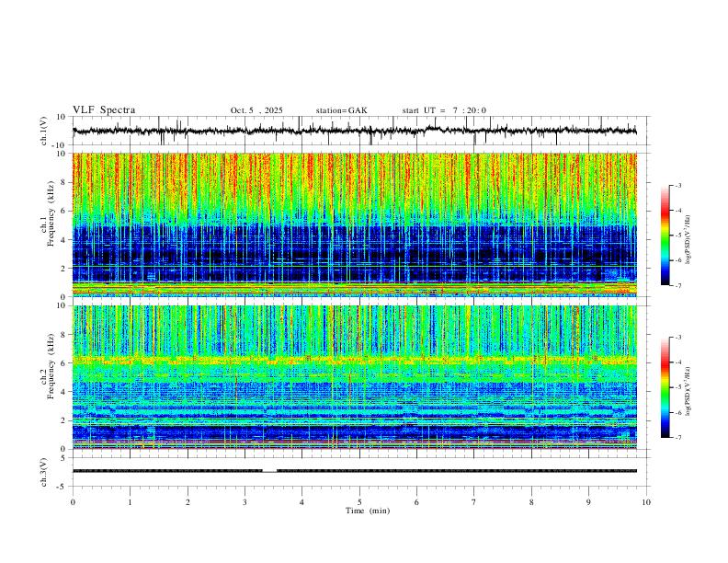Click the ch.1 spectrogram plot area
728x563 pixels.
click(355, 224)
